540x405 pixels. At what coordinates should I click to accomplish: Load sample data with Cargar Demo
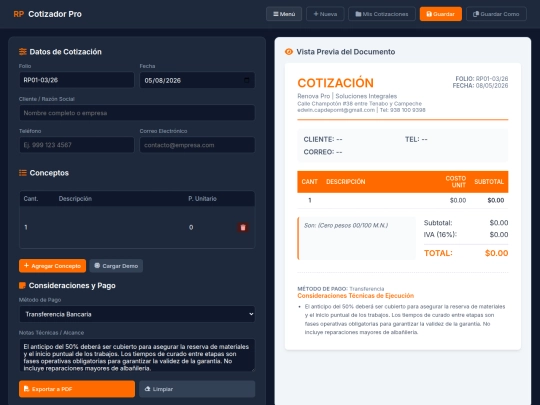click(x=116, y=266)
